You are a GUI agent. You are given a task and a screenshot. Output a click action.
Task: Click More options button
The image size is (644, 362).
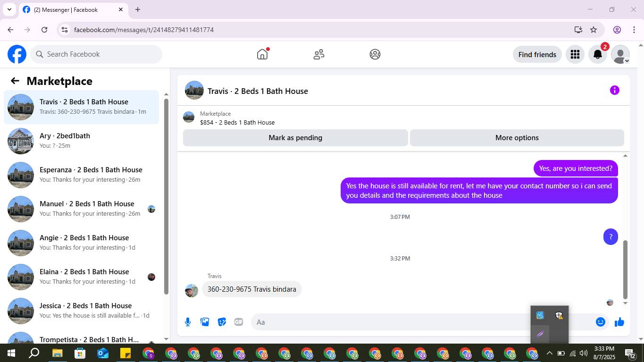tap(517, 138)
